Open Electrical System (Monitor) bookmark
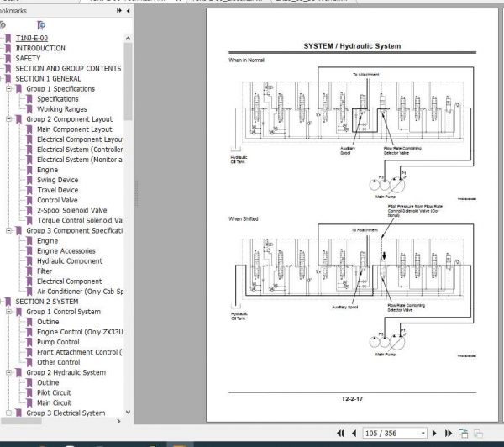The width and height of the screenshot is (504, 447). (80, 160)
